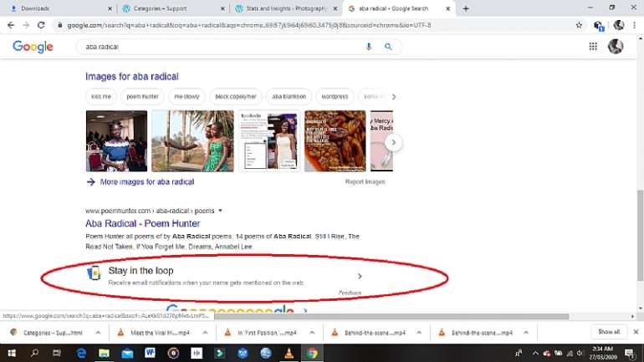The width and height of the screenshot is (644, 362).
Task: Click the Google search magnifier button
Action: (x=388, y=47)
